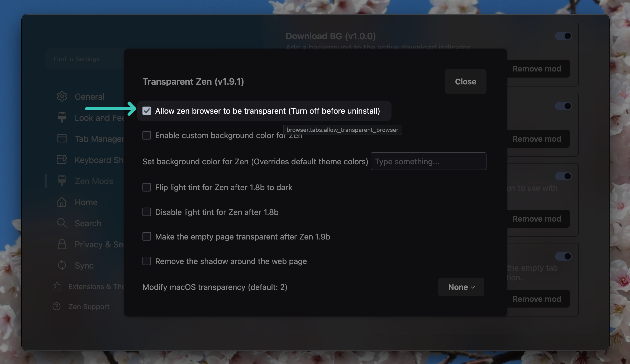Open Keyboard Shortcuts sidebar icon
This screenshot has height=364, width=630.
click(62, 159)
